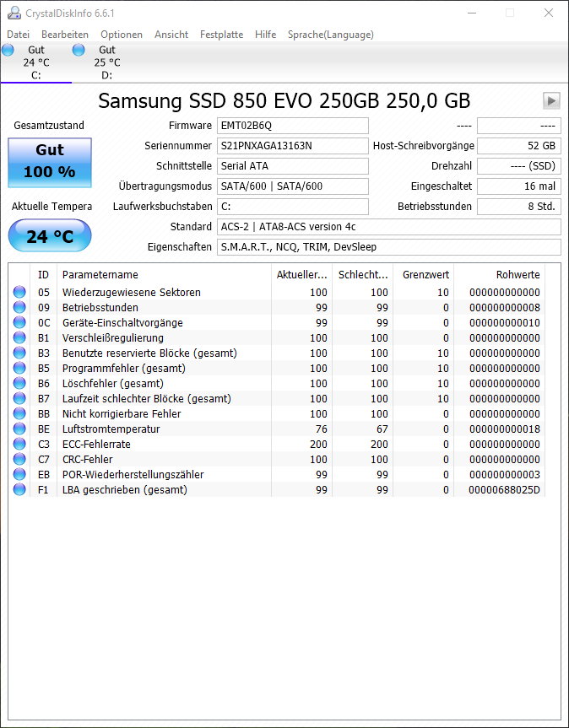This screenshot has height=728, width=569.
Task: Click status orb for Geräte-Einschaltvorgänge row
Action: pyautogui.click(x=19, y=323)
